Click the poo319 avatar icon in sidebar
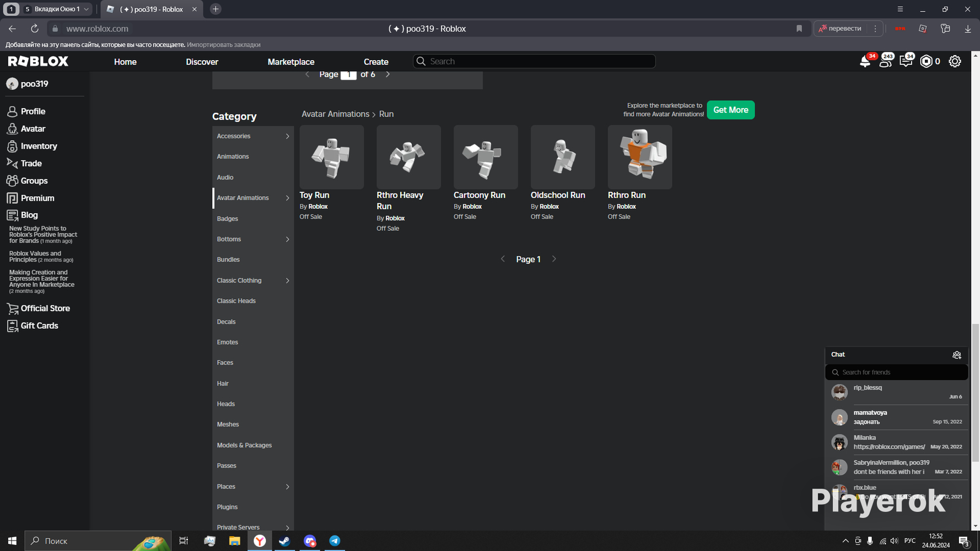This screenshot has width=980, height=551. click(x=12, y=84)
